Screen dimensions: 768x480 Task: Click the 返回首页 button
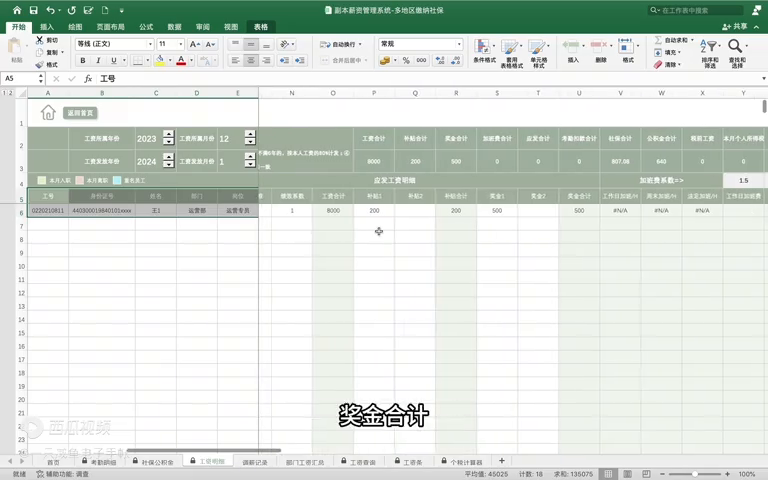[80, 113]
